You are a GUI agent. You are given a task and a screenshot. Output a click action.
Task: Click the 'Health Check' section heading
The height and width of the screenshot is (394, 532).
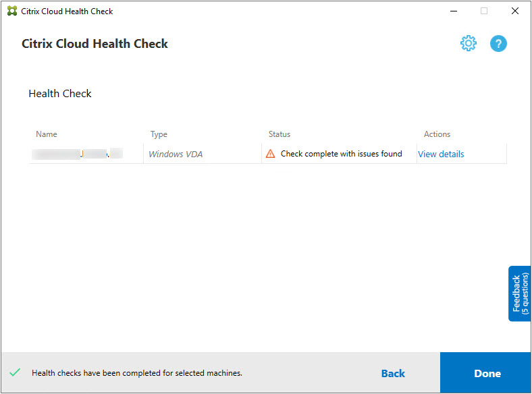(60, 94)
